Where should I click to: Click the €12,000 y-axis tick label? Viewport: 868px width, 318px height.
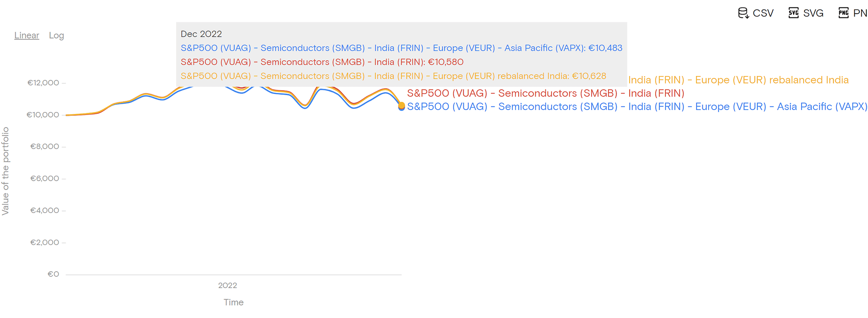[43, 83]
